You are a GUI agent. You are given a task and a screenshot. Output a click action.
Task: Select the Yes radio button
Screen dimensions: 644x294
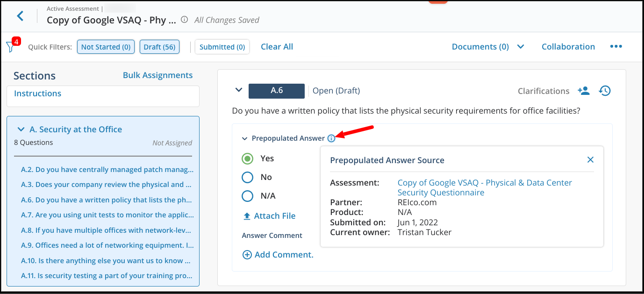247,158
